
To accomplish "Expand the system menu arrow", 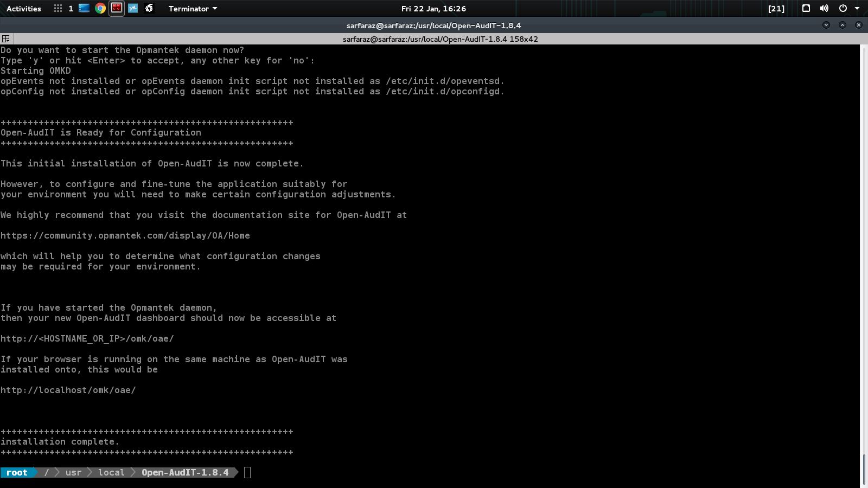I will click(857, 9).
